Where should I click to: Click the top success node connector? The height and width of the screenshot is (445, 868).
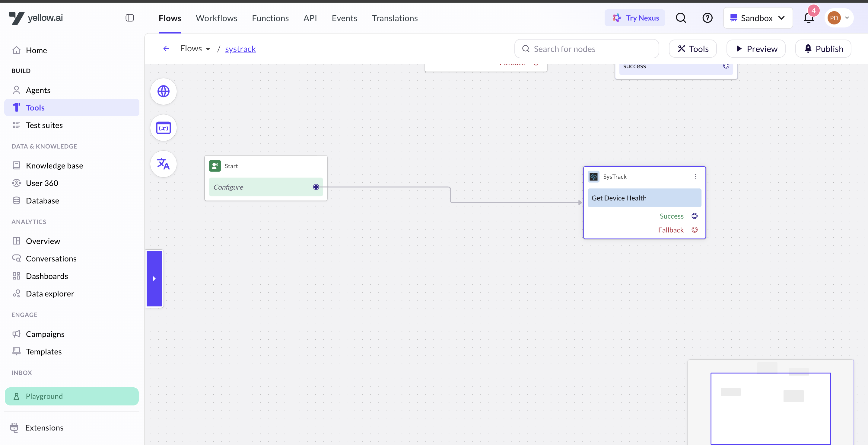tap(726, 66)
